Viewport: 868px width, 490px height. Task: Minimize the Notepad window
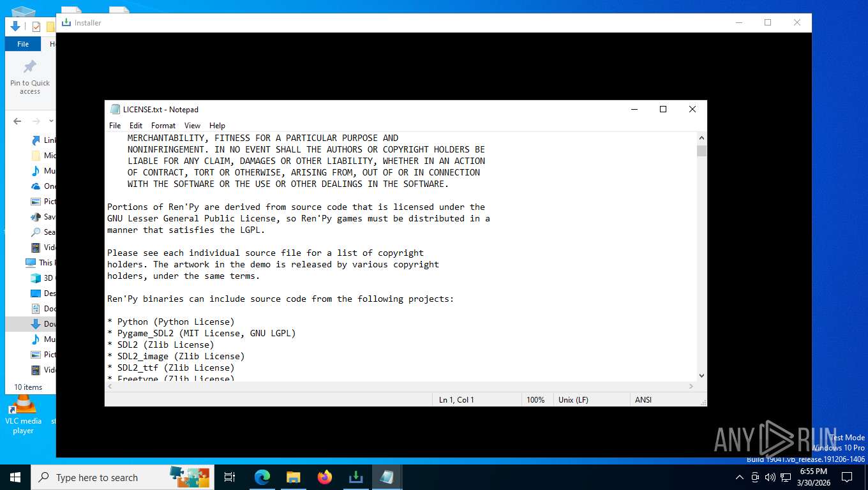(634, 109)
